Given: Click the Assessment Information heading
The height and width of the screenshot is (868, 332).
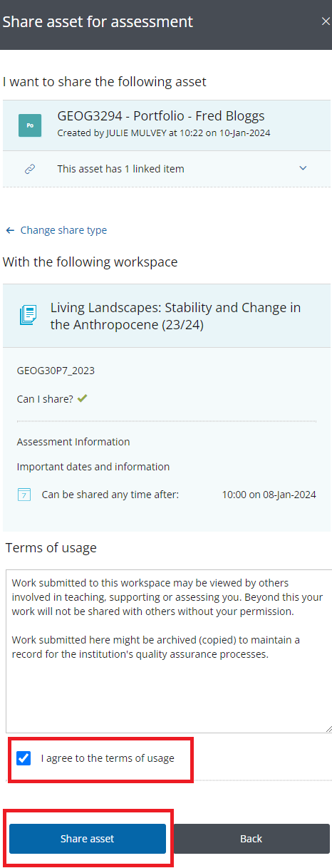Looking at the screenshot, I should (73, 442).
